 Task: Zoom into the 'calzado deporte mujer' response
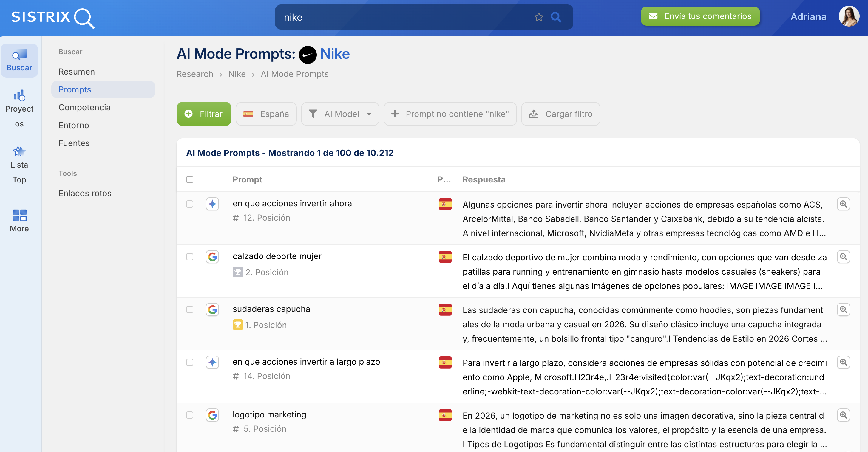[x=843, y=257]
